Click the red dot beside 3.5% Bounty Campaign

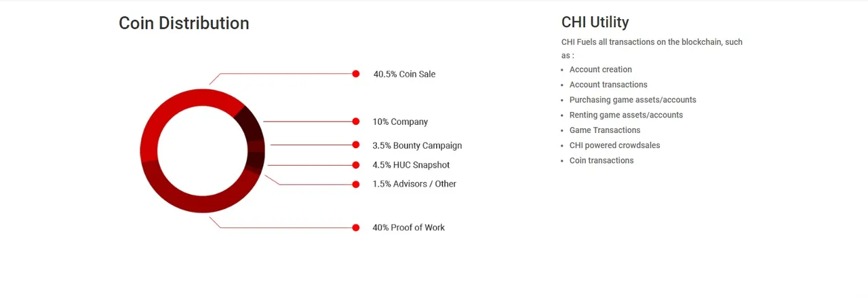[x=355, y=145]
